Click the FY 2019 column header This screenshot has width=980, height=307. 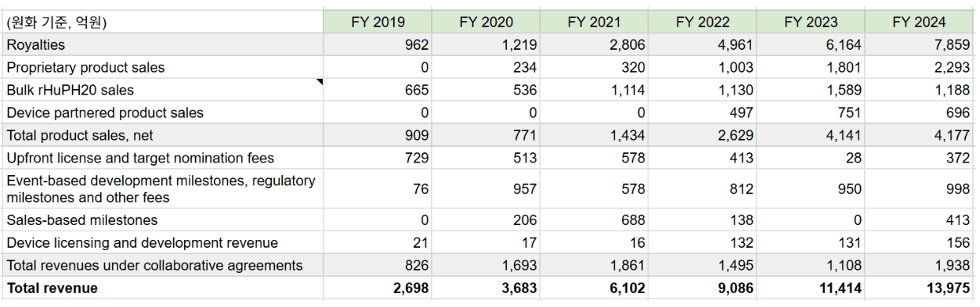(377, 22)
